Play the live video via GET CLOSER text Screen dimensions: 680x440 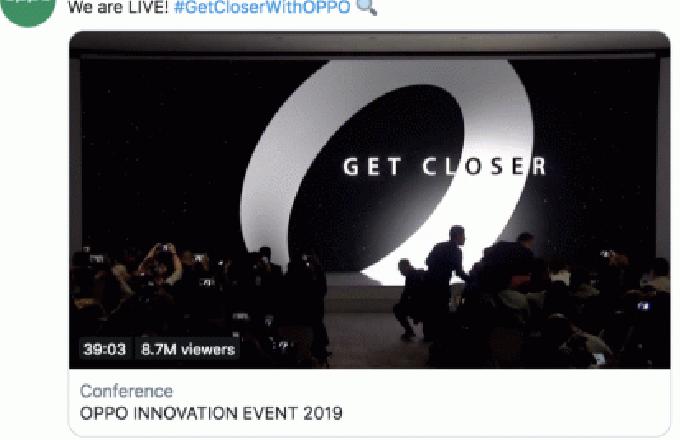(x=444, y=166)
